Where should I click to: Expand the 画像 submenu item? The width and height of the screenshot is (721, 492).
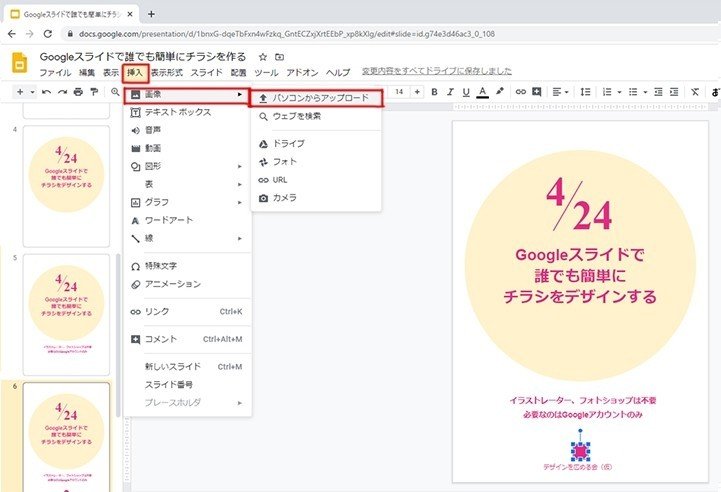(x=187, y=95)
